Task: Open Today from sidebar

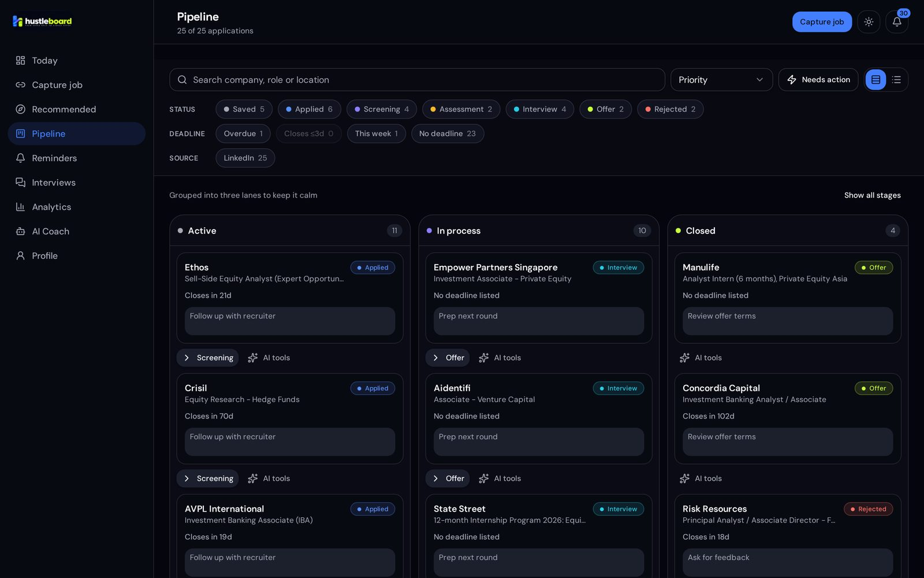Action: 76,61
